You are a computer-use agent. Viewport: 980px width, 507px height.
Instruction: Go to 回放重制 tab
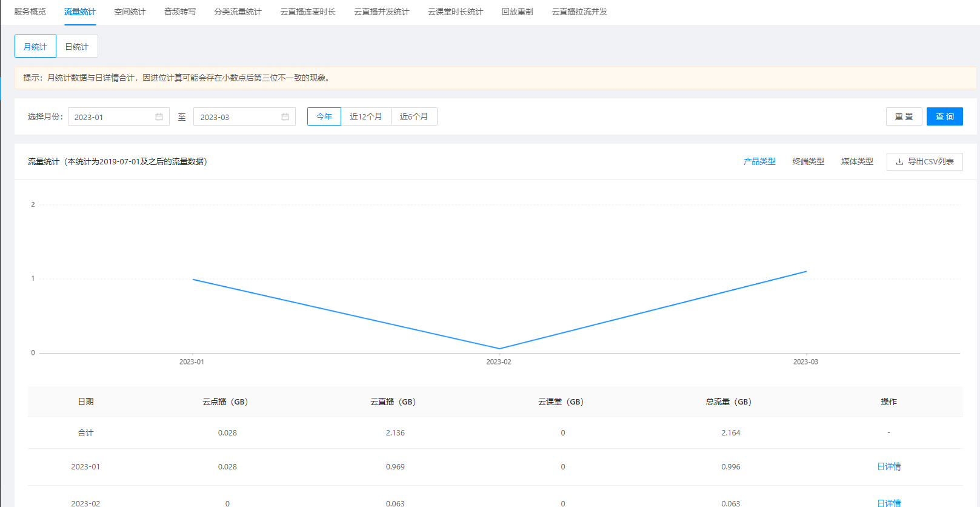pos(518,12)
